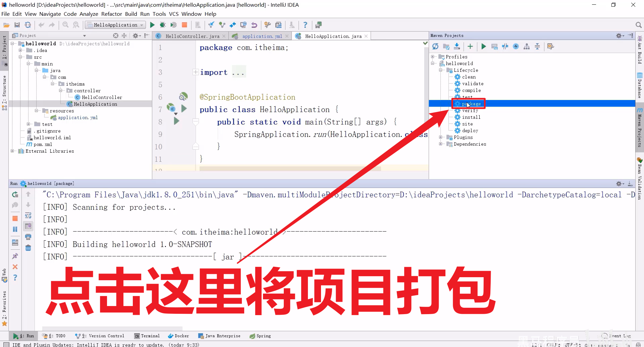
Task: Click the Synchronize toolbar icon
Action: point(28,25)
